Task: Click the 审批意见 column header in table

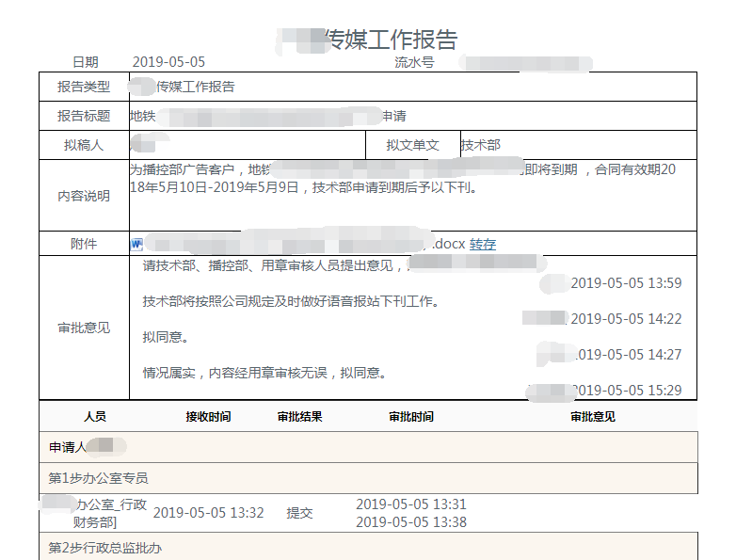Action: (593, 416)
